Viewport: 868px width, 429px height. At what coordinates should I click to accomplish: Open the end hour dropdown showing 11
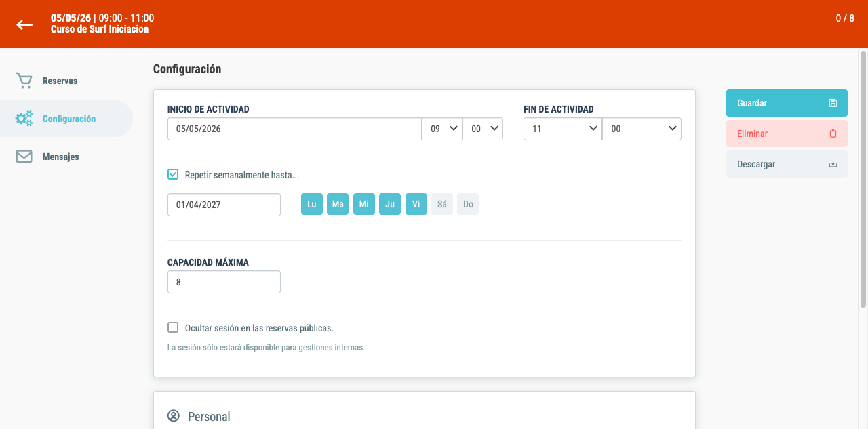click(x=563, y=129)
